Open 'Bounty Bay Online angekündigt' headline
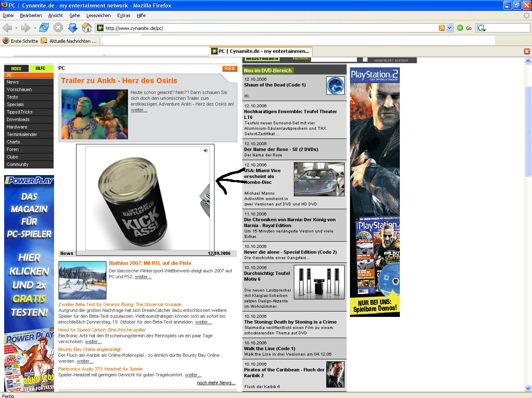This screenshot has width=532, height=398. point(90,349)
